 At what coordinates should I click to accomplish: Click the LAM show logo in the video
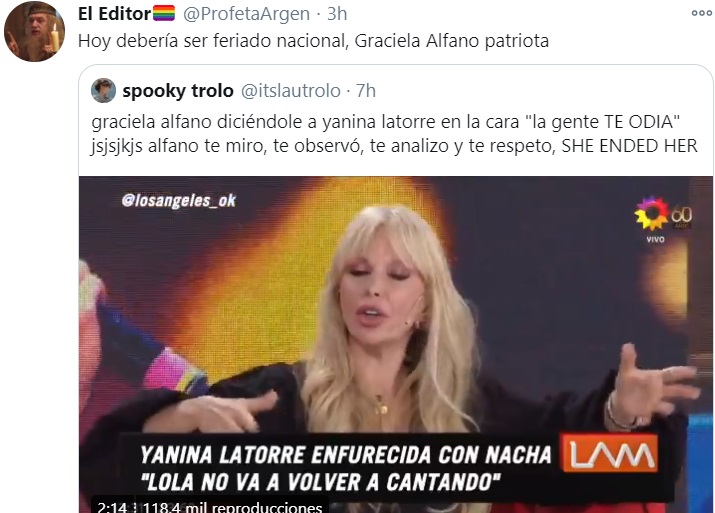[x=610, y=453]
